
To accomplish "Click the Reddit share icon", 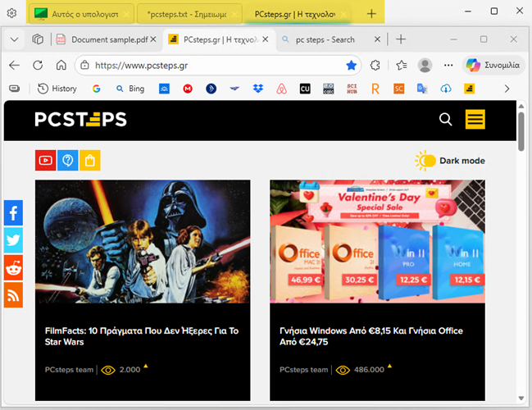I will tap(13, 267).
